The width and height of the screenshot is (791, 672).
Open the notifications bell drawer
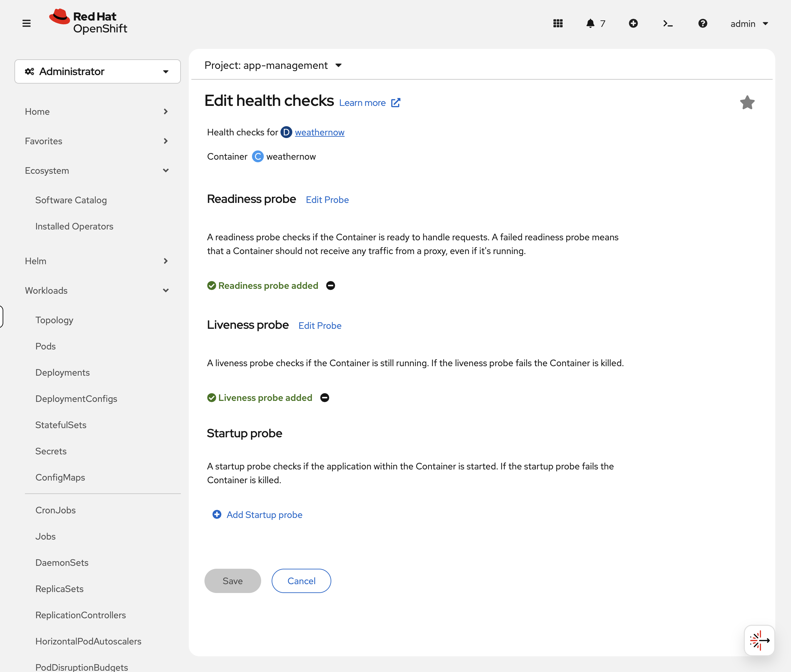tap(590, 23)
